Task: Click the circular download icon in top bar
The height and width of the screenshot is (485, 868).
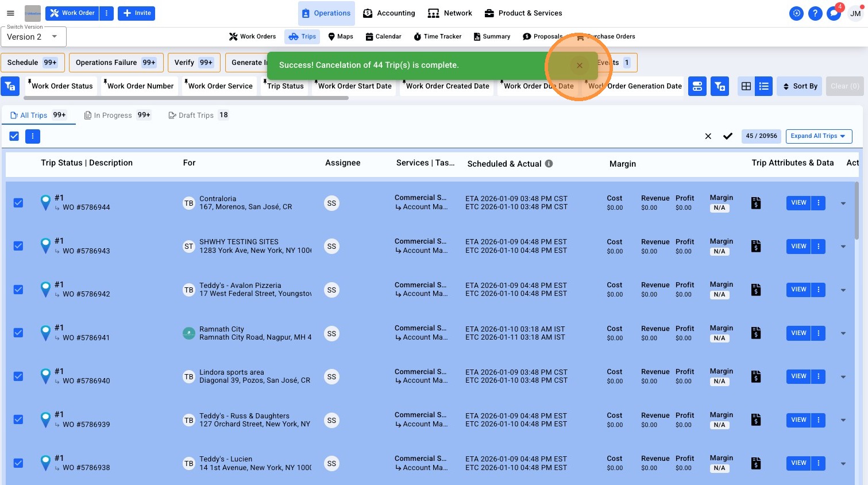Action: 796,13
